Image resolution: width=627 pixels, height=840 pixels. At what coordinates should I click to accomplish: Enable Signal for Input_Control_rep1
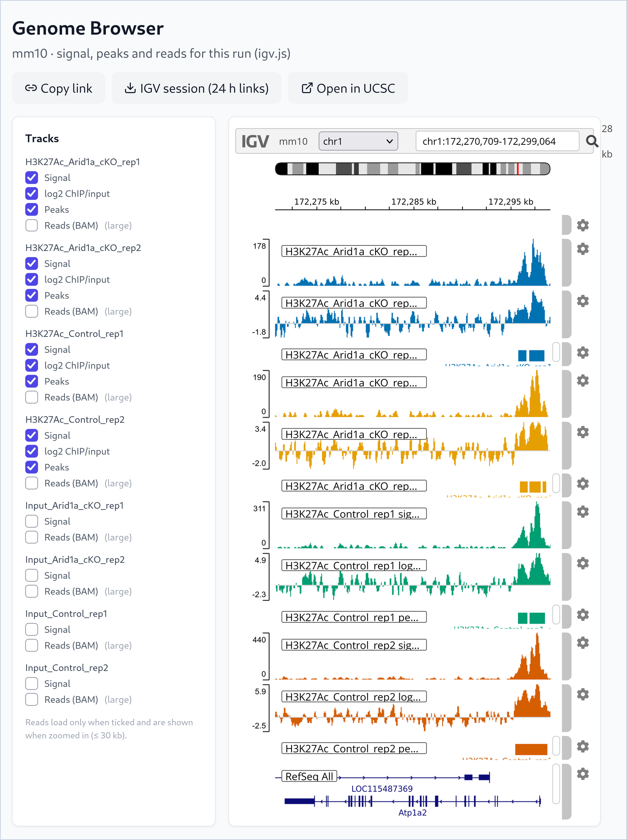[x=32, y=630]
